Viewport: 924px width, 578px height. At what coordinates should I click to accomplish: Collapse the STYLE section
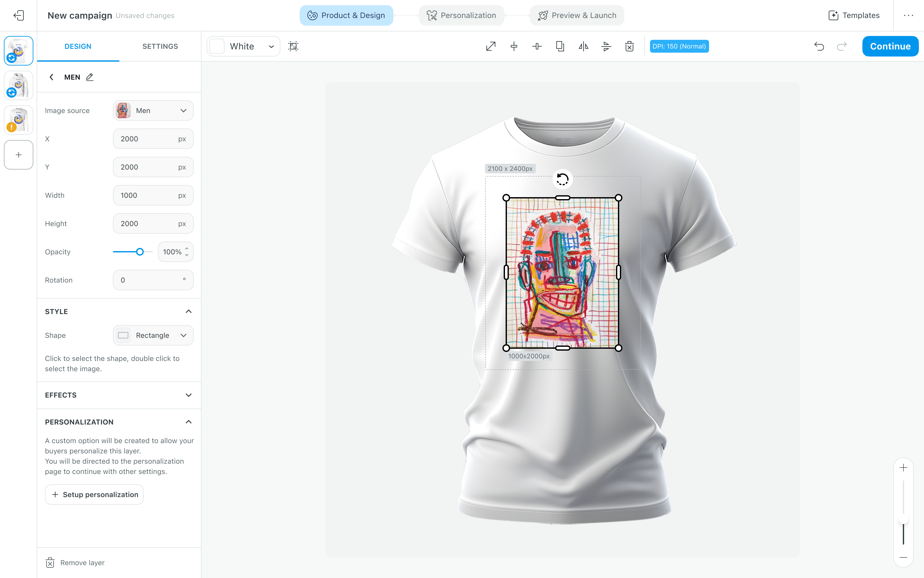188,311
